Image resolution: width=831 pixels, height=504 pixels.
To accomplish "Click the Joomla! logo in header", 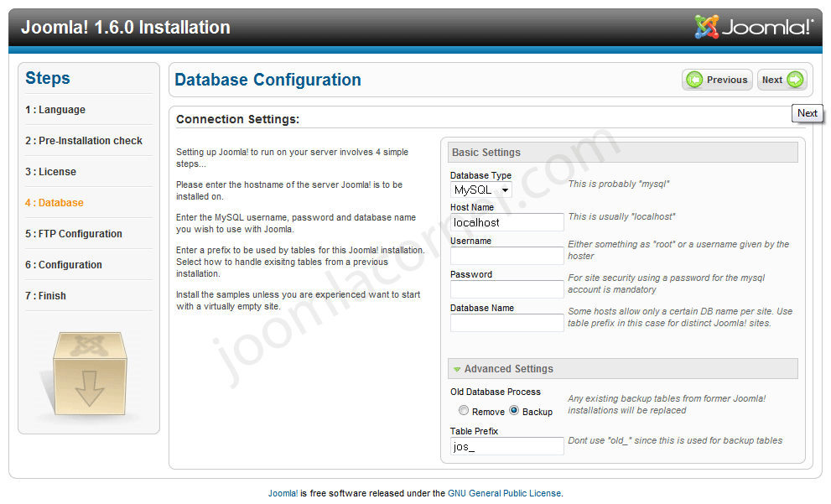I will pos(753,27).
